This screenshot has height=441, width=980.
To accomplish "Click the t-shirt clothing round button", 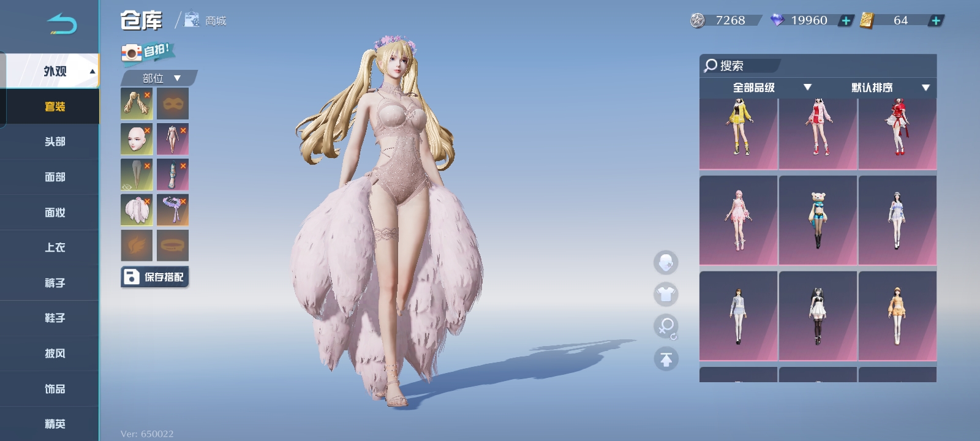I will click(x=666, y=295).
